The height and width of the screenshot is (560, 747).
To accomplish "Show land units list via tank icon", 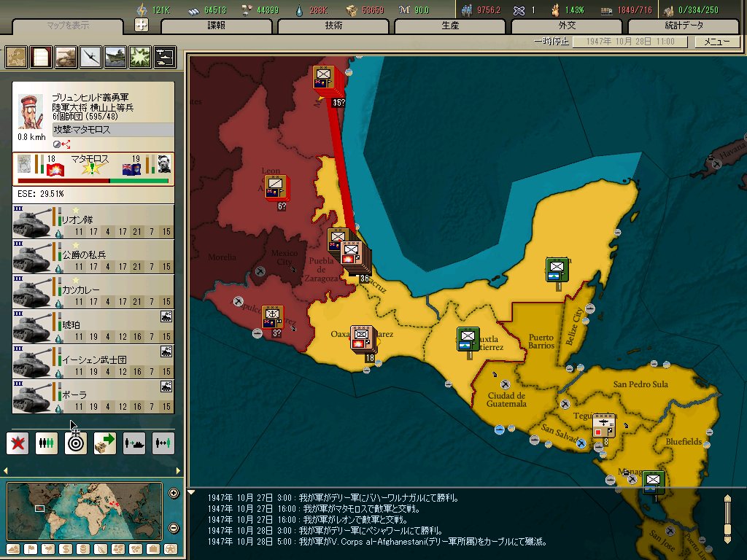I will coord(66,57).
